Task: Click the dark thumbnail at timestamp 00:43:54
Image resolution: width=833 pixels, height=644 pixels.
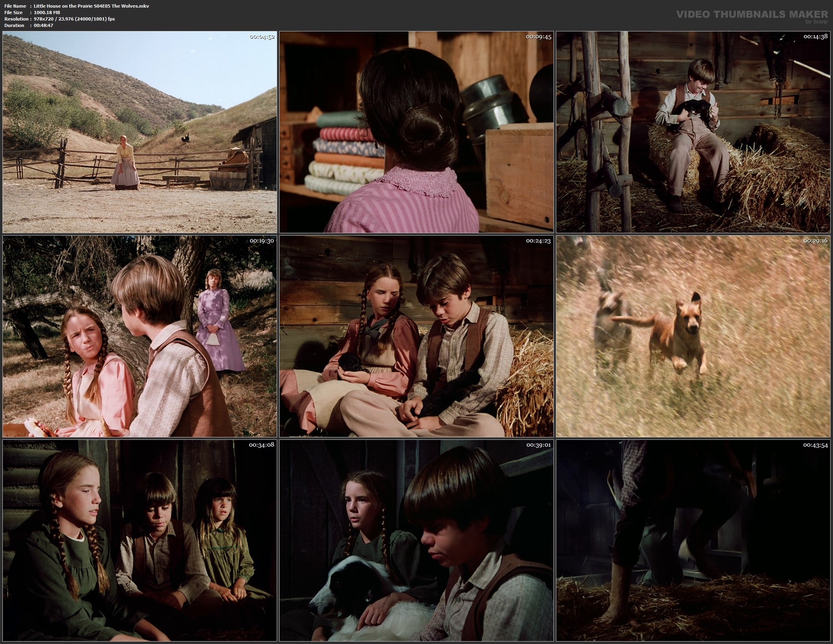Action: point(693,540)
